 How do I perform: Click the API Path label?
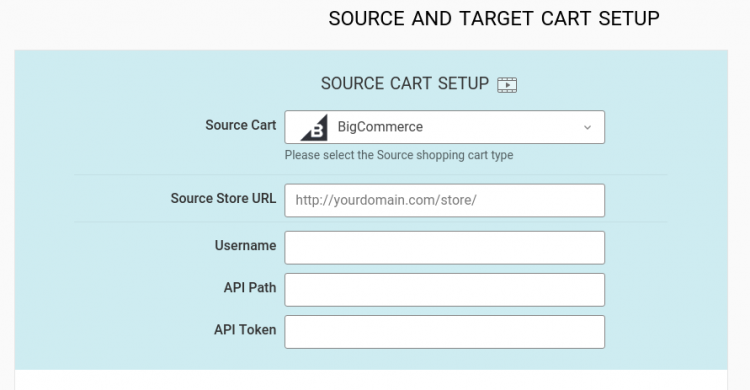250,288
